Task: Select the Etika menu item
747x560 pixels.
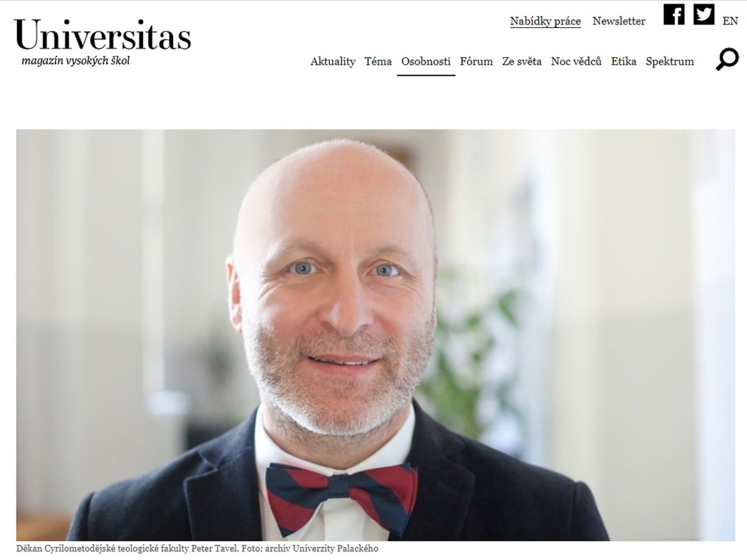Action: pyautogui.click(x=623, y=61)
